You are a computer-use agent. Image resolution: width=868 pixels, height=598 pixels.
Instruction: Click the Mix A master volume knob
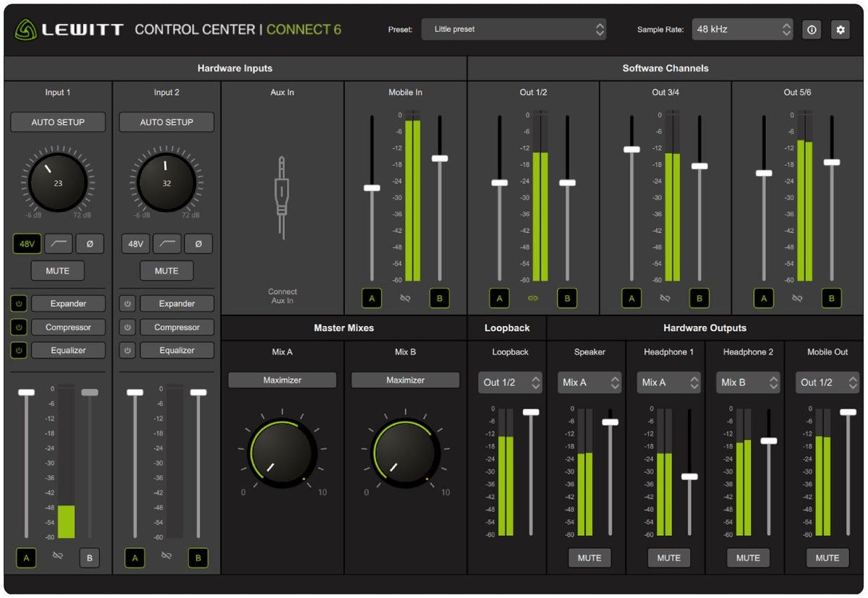pos(282,454)
